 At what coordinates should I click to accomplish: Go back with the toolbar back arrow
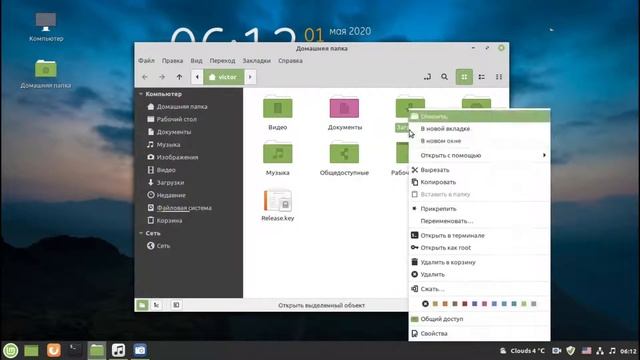(x=145, y=77)
